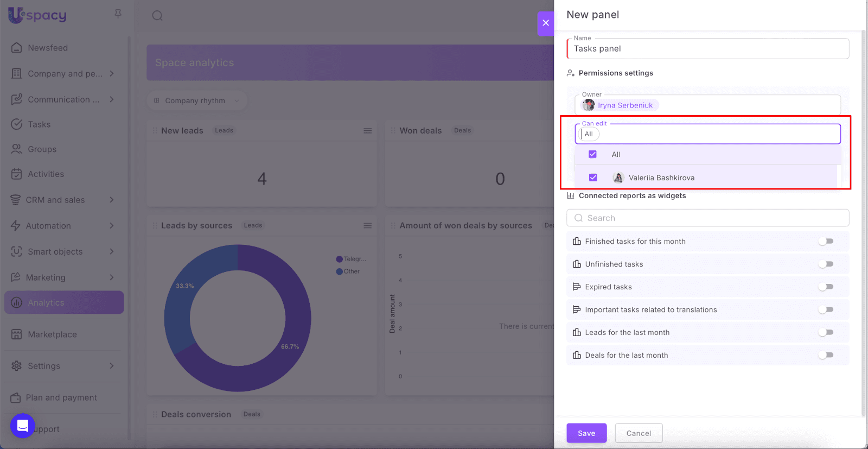Enable the Finished tasks for this month toggle
The height and width of the screenshot is (449, 868).
tap(826, 242)
